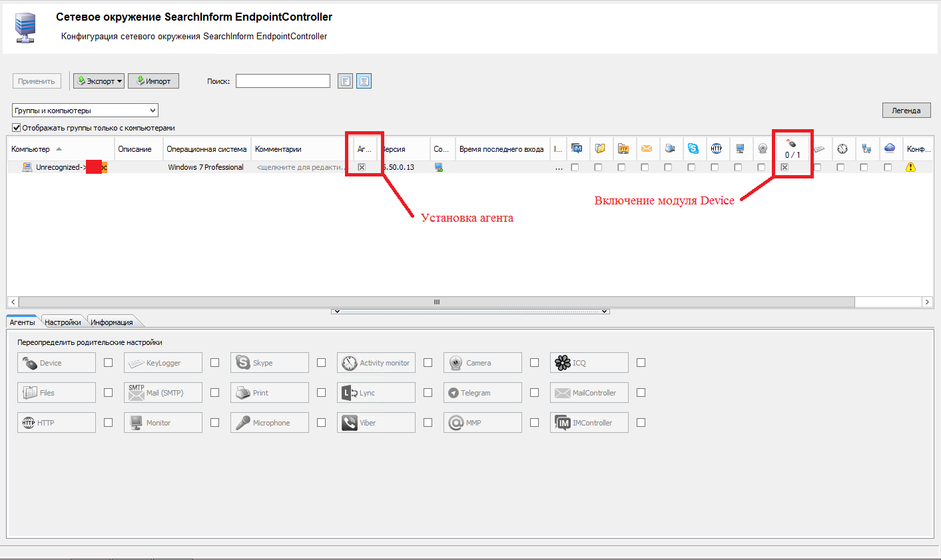Click the Keylogger keyboard column header icon
Image resolution: width=941 pixels, height=560 pixels.
point(819,148)
